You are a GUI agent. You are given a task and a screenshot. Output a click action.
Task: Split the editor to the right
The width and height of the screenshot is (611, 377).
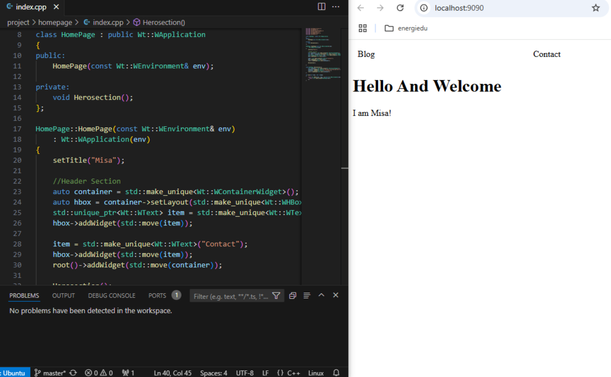click(x=321, y=7)
